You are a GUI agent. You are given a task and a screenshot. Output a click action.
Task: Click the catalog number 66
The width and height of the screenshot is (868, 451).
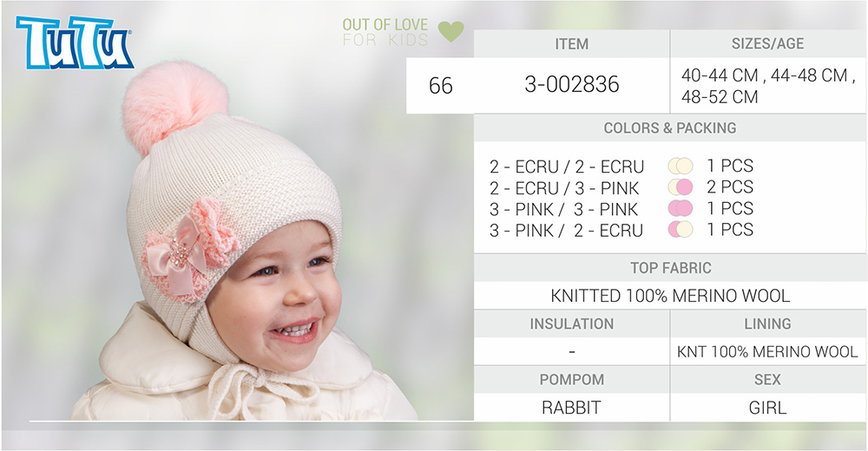point(441,86)
